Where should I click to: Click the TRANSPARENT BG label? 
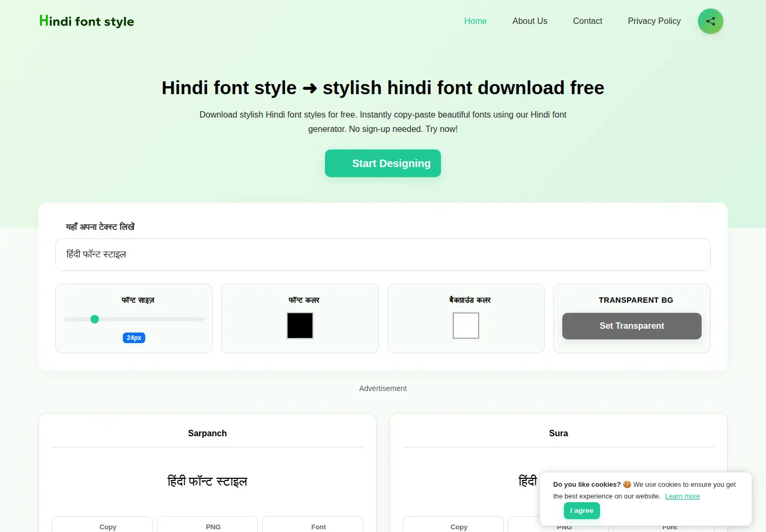[636, 300]
